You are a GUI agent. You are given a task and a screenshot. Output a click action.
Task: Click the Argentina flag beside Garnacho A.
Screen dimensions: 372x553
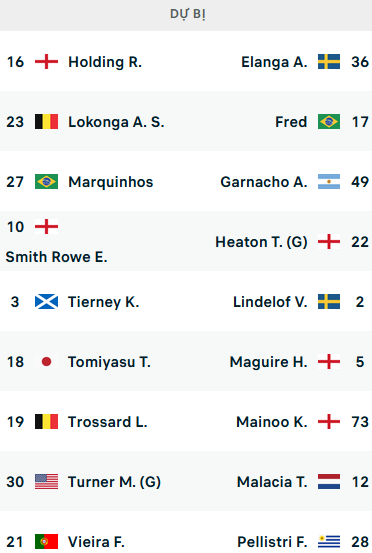coord(329,182)
